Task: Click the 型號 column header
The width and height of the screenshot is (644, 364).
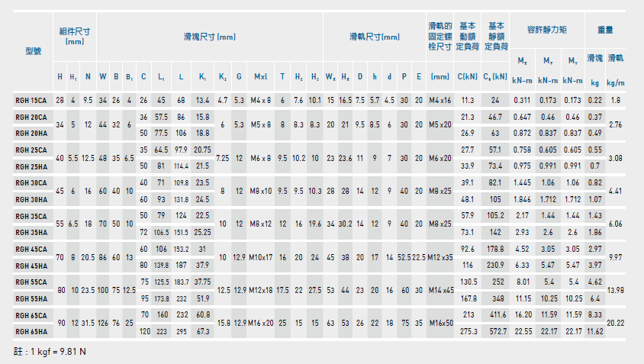Action: click(33, 51)
